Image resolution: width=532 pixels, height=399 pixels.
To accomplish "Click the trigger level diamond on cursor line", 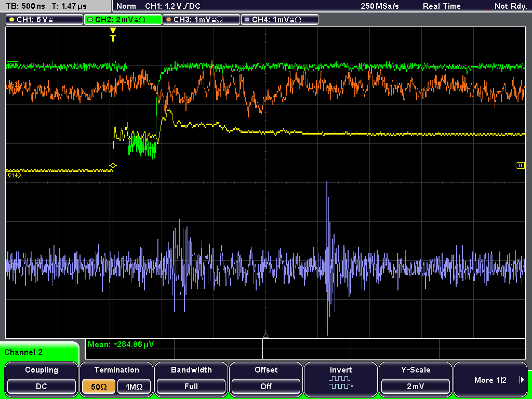I will [x=113, y=166].
